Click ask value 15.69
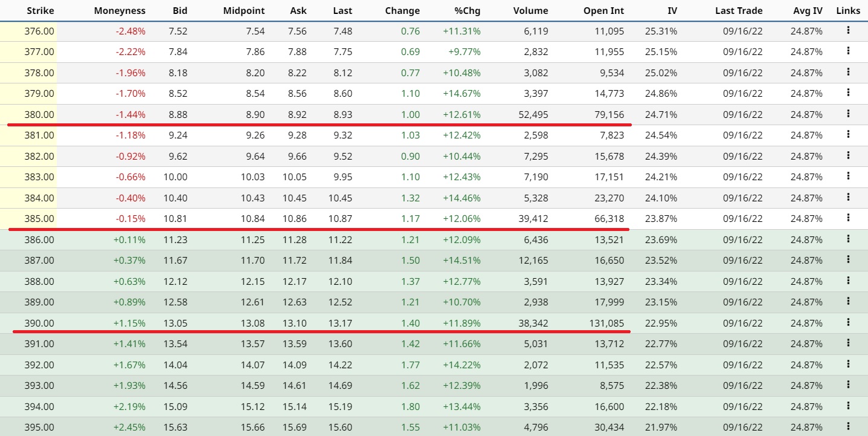 [295, 427]
